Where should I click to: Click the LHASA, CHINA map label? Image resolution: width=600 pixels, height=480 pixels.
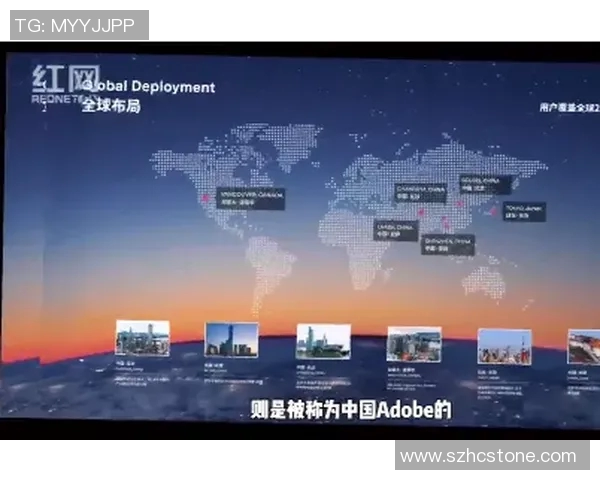point(396,230)
